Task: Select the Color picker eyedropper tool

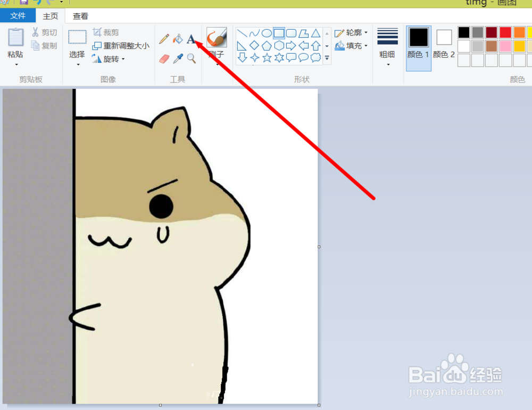Action: click(x=178, y=59)
